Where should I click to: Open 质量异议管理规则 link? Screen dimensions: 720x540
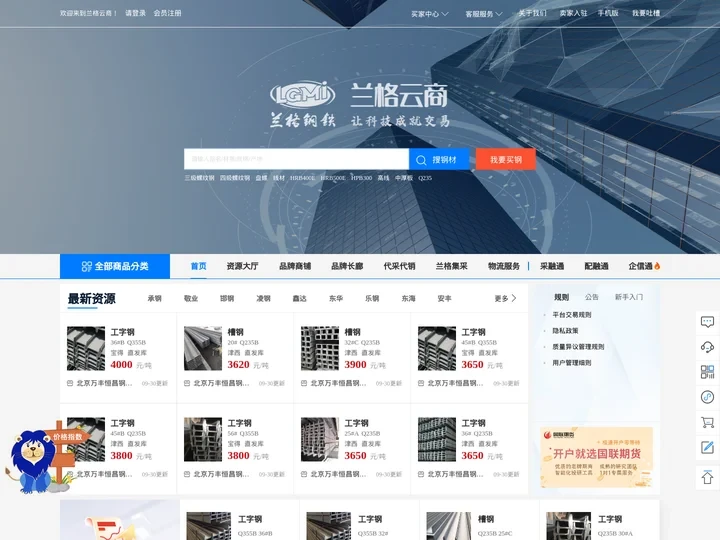tap(578, 347)
